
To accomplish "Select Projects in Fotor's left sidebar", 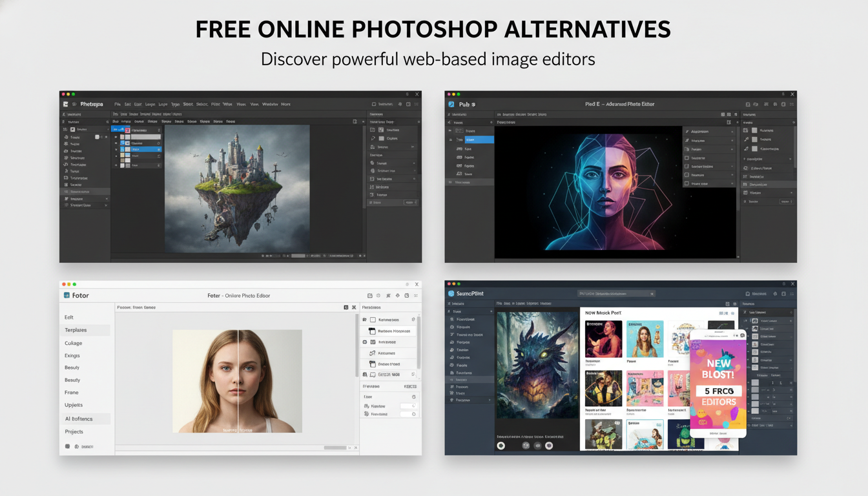I will pos(74,431).
